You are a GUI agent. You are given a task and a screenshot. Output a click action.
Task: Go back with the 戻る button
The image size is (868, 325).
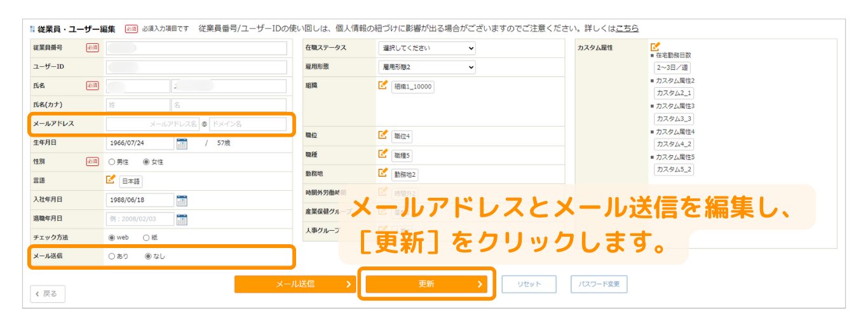[x=48, y=294]
